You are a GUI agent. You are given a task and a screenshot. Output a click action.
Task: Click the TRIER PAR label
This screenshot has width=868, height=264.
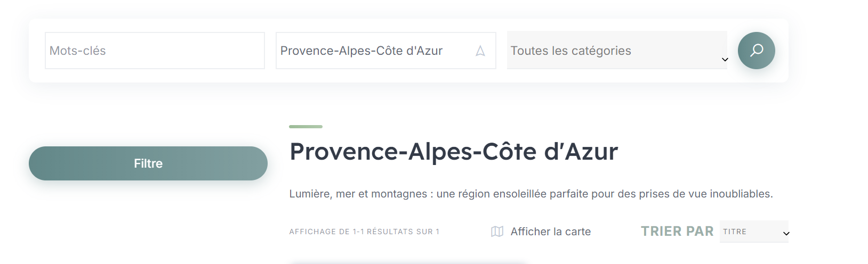677,232
